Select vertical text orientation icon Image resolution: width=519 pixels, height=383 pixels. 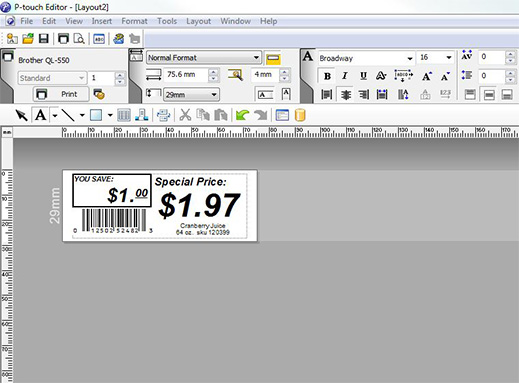286,94
